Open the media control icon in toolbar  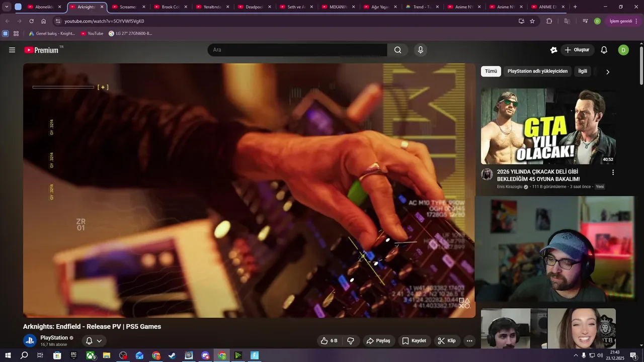585,21
